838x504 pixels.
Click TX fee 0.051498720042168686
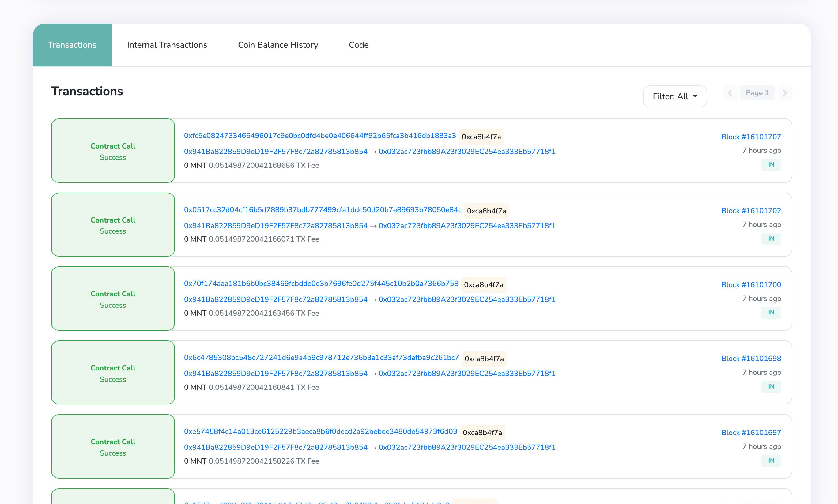click(x=264, y=165)
